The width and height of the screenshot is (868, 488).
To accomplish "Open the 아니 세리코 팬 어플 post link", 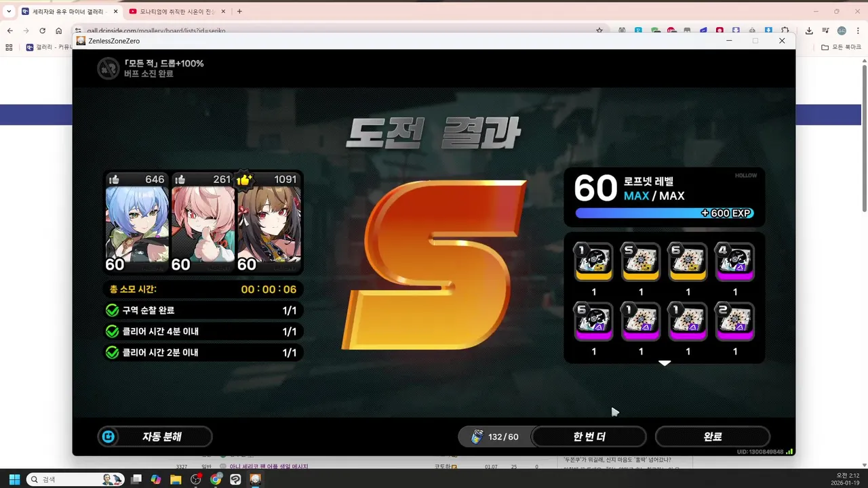I will 269,466.
